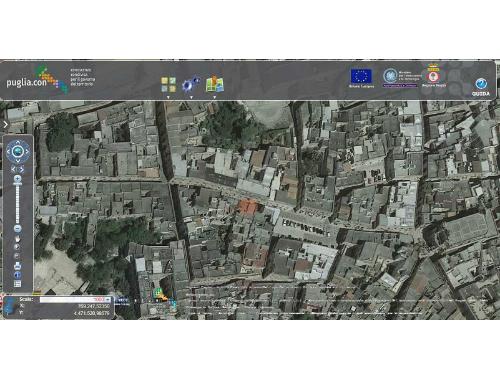Click the zoom level slider track
This screenshot has width=500, height=380.
[x=18, y=204]
